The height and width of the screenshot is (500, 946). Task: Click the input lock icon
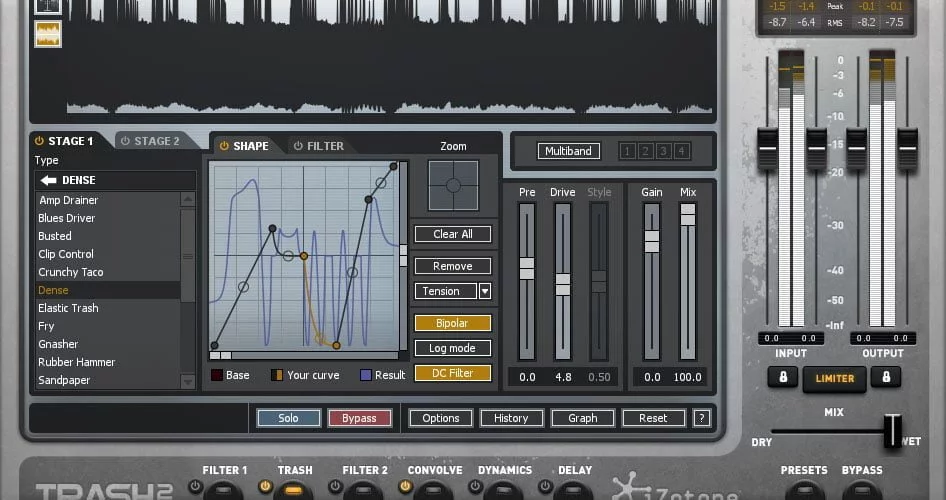tap(783, 377)
